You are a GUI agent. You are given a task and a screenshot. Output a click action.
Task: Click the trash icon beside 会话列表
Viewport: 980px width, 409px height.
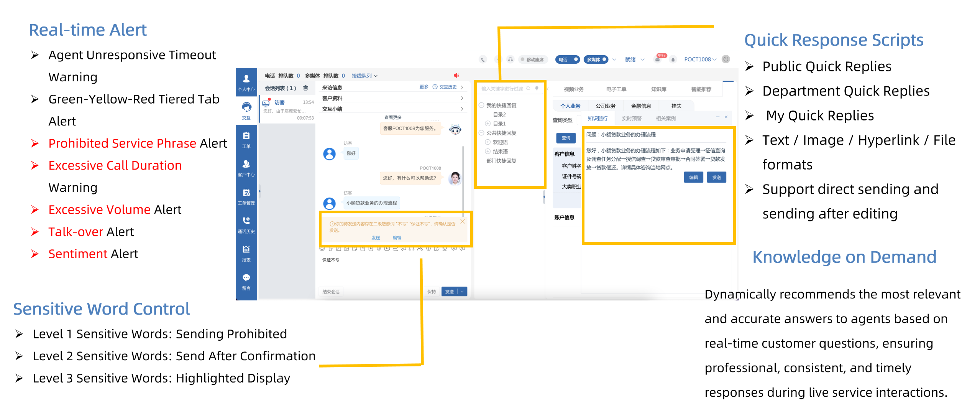[x=305, y=88]
